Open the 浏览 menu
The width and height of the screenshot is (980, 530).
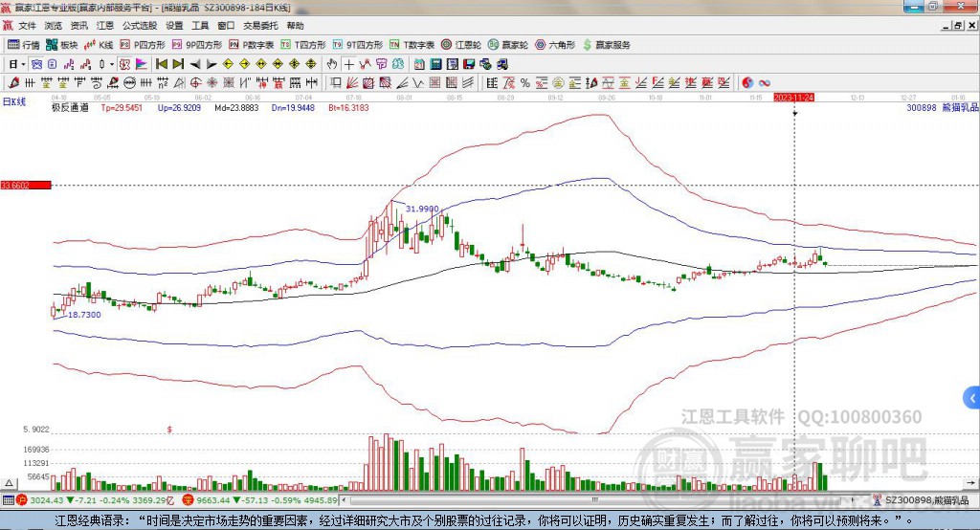click(54, 26)
